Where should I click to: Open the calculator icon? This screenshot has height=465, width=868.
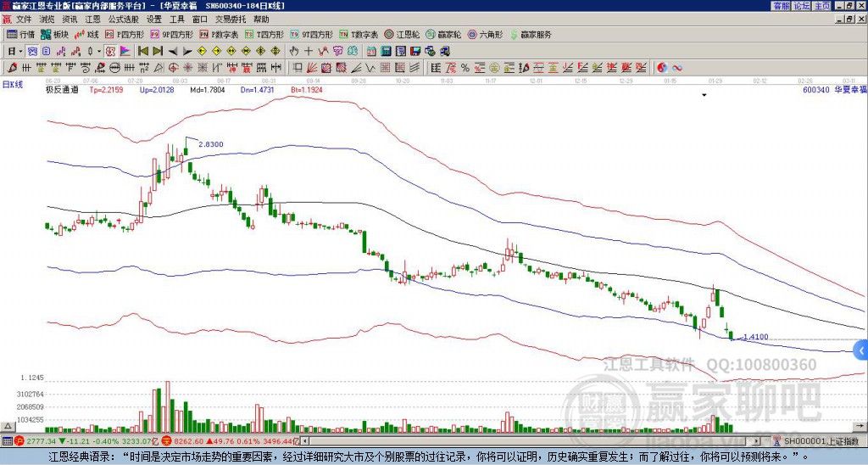pyautogui.click(x=386, y=51)
